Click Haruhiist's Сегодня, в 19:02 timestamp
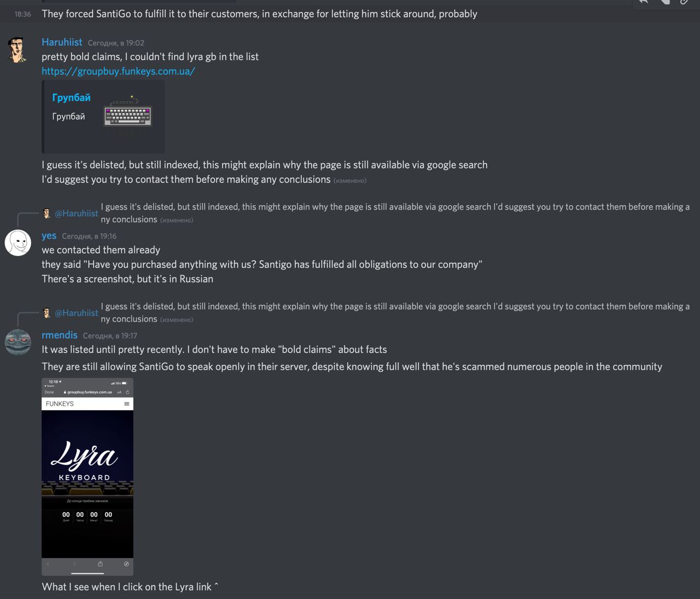Image resolution: width=700 pixels, height=599 pixels. click(116, 43)
